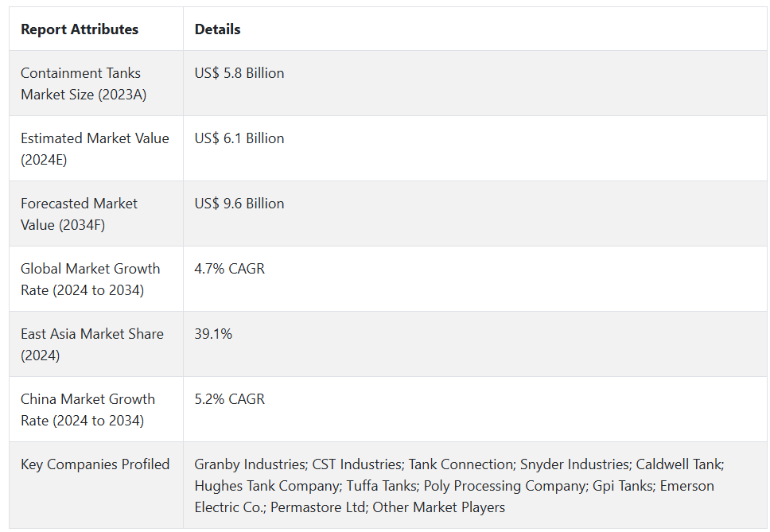This screenshot has width=770, height=532.
Task: Click the US$ 6.1 Billion value
Action: (239, 138)
